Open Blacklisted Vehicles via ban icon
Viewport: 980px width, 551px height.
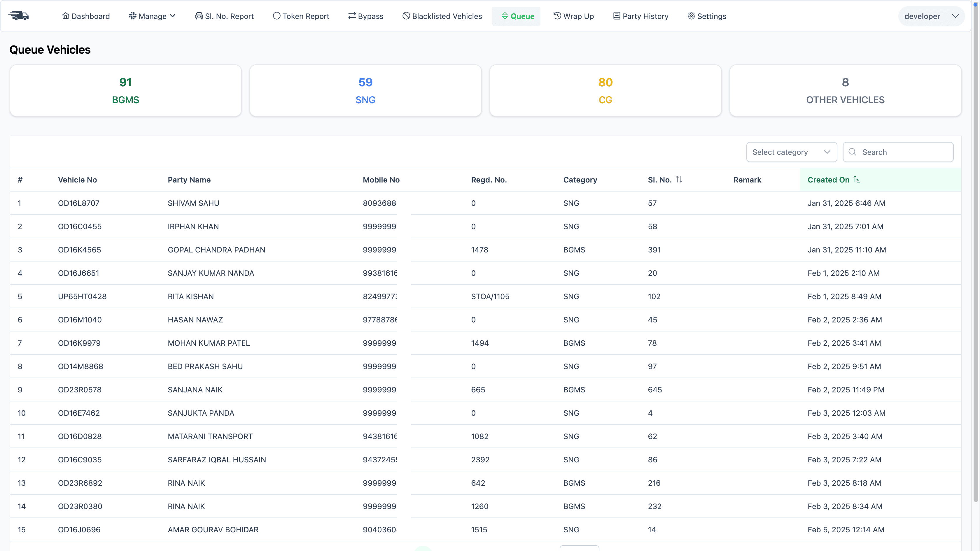(x=406, y=16)
